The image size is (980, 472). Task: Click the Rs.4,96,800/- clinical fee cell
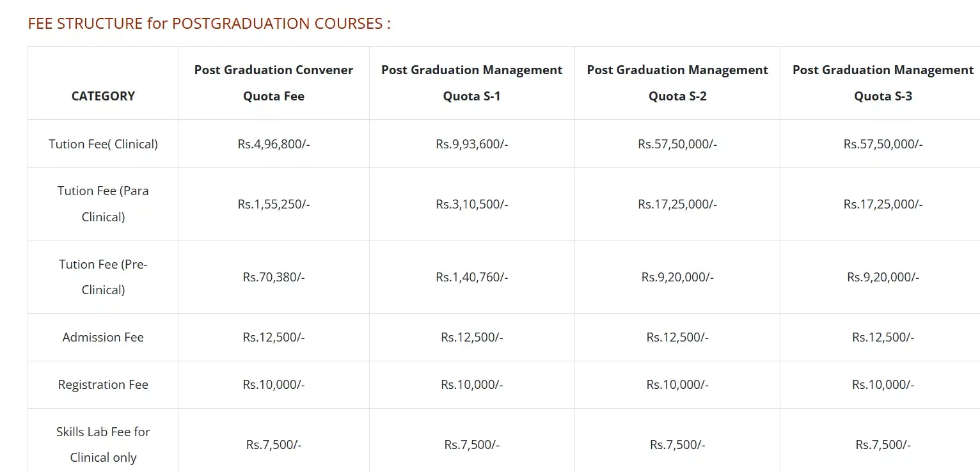[x=274, y=144]
